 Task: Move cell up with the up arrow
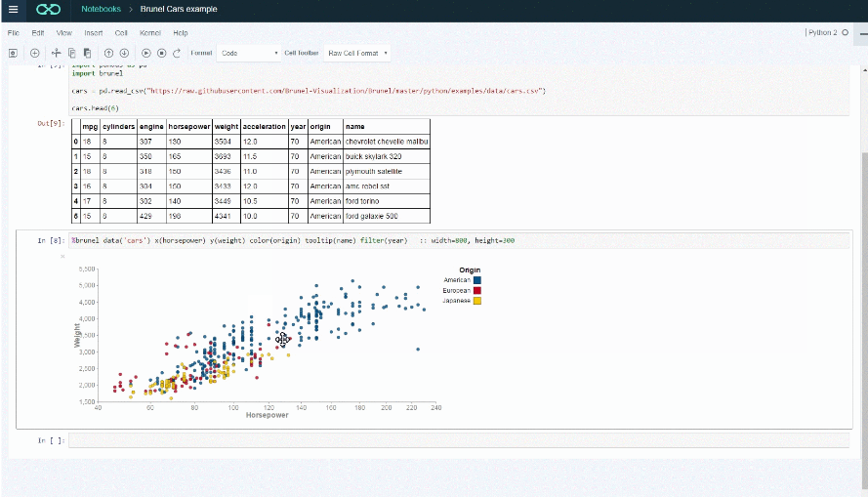(108, 53)
